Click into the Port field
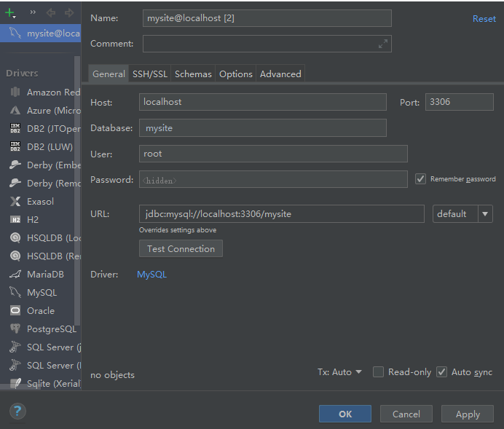Screen dimensions: 504x429 [460, 102]
